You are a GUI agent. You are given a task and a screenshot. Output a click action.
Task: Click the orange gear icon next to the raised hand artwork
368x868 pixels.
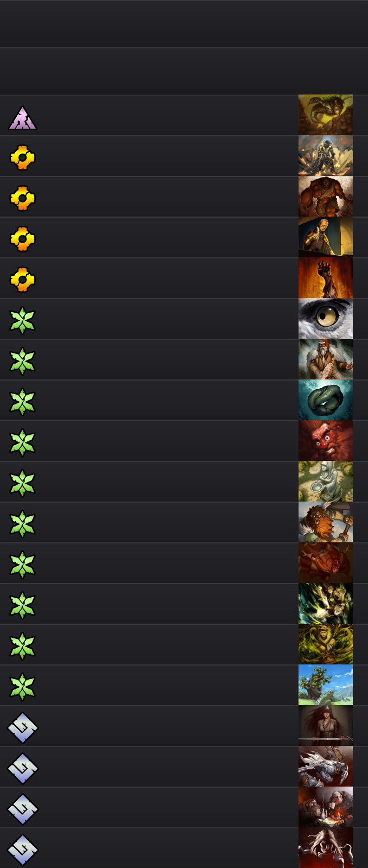point(22,280)
